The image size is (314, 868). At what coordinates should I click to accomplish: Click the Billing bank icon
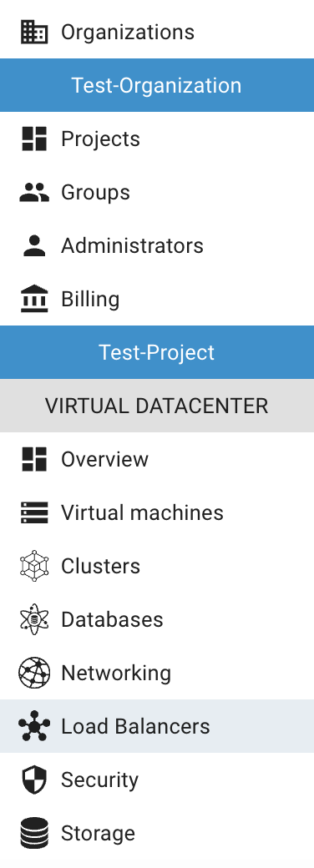click(x=34, y=299)
